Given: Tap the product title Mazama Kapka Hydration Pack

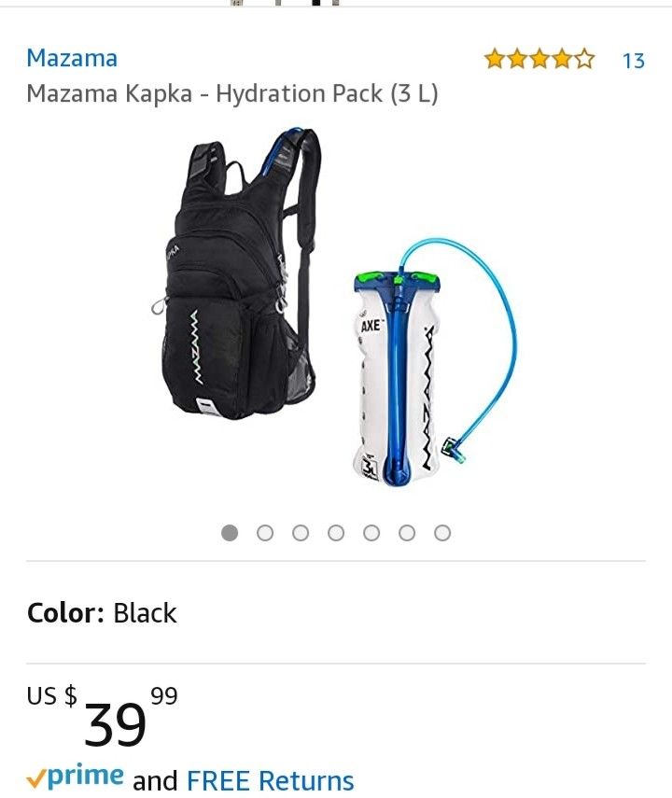Looking at the screenshot, I should pos(232,93).
